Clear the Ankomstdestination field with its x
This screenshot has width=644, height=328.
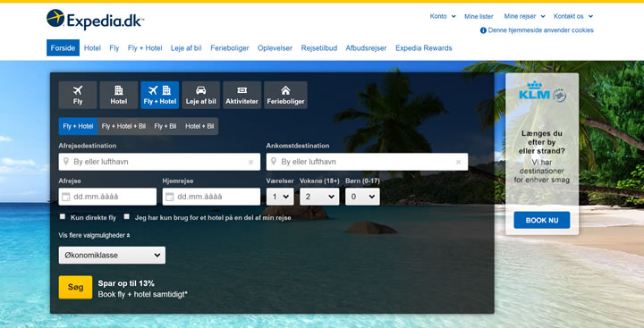459,162
